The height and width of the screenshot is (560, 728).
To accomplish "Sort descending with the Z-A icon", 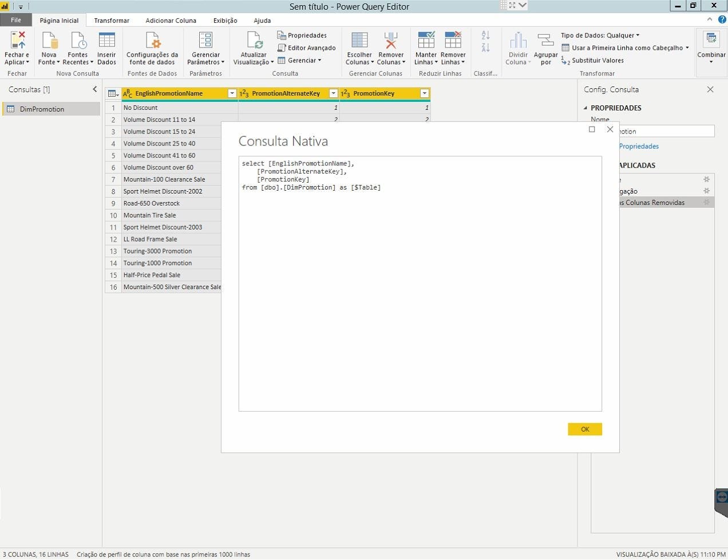I will coord(485,48).
